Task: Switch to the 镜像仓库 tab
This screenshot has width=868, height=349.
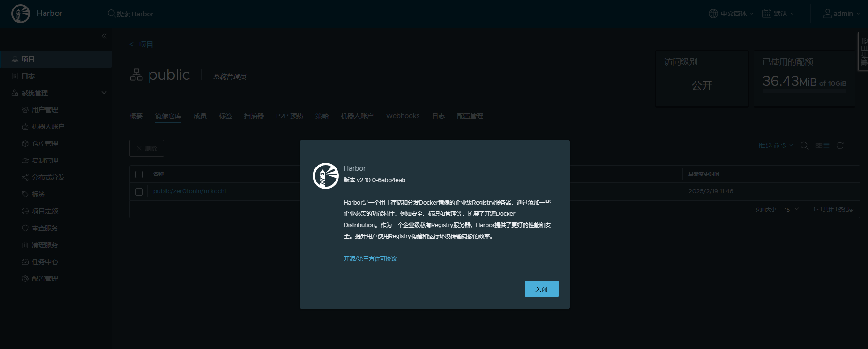Action: click(x=168, y=116)
